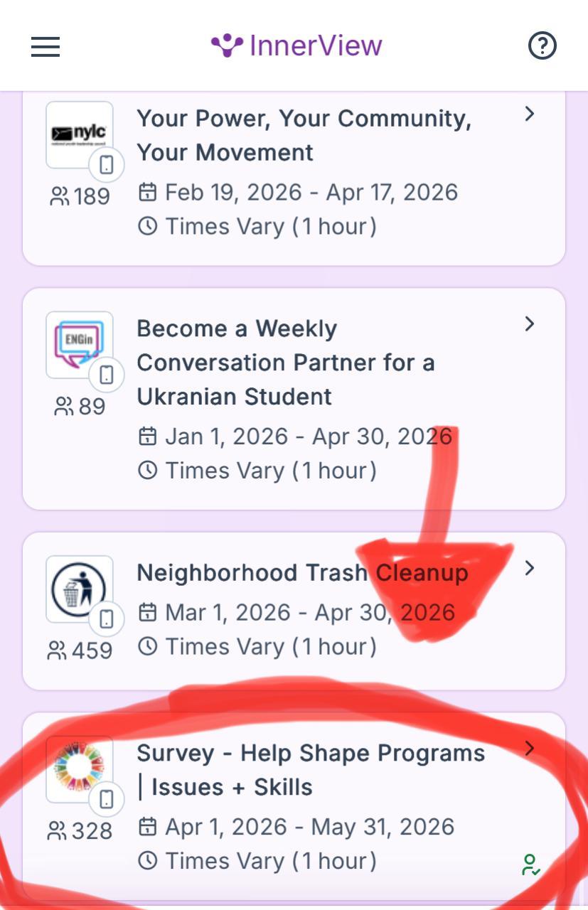The image size is (588, 910).
Task: Open Survey - Help Shape Programs title
Action: click(x=311, y=770)
